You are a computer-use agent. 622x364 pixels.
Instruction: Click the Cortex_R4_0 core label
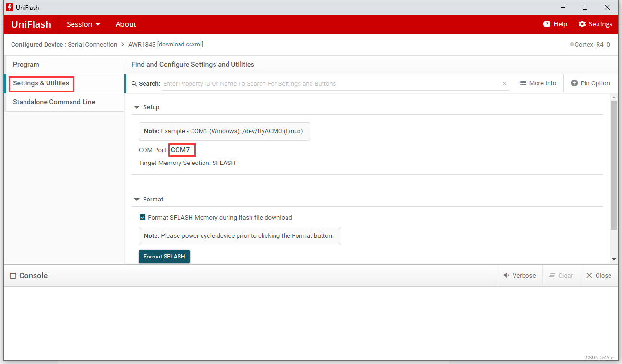click(x=592, y=44)
